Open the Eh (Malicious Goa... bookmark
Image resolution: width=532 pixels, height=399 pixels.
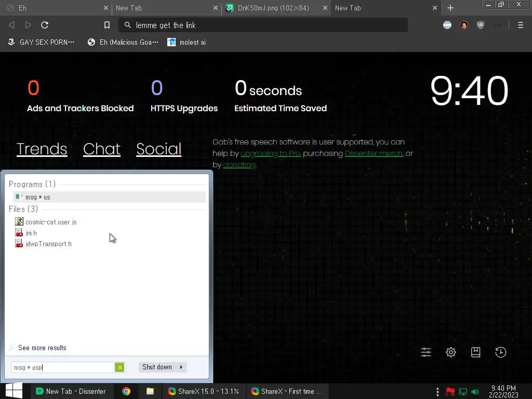pyautogui.click(x=123, y=42)
